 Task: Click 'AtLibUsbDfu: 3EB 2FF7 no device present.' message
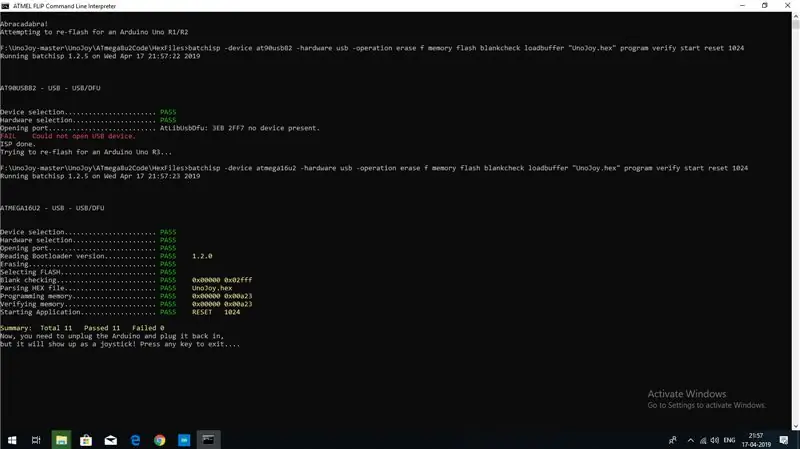pos(240,128)
